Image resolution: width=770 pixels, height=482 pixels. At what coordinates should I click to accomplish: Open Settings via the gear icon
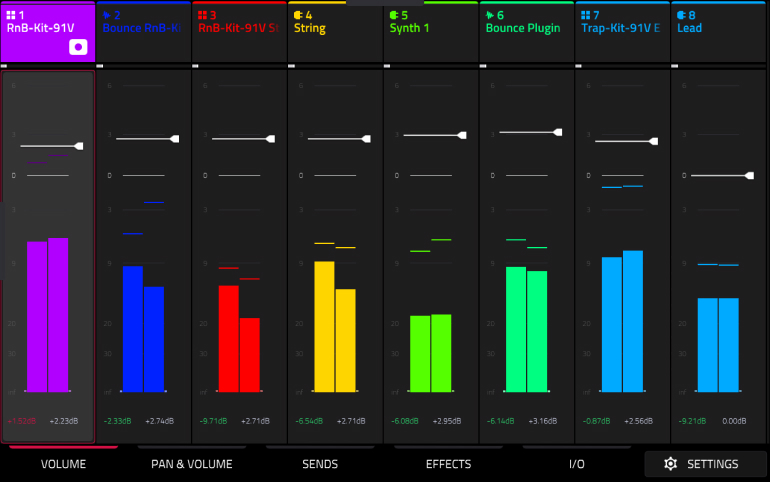[x=670, y=464]
